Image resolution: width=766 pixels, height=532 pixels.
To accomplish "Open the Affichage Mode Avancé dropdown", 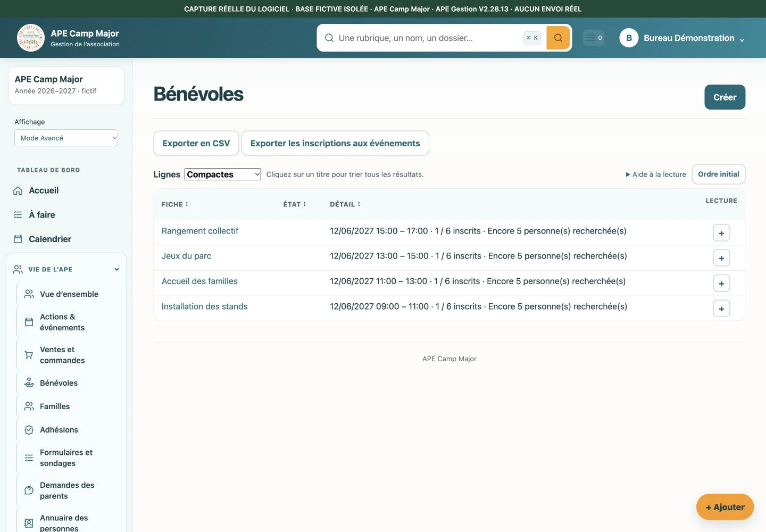I will (x=66, y=138).
